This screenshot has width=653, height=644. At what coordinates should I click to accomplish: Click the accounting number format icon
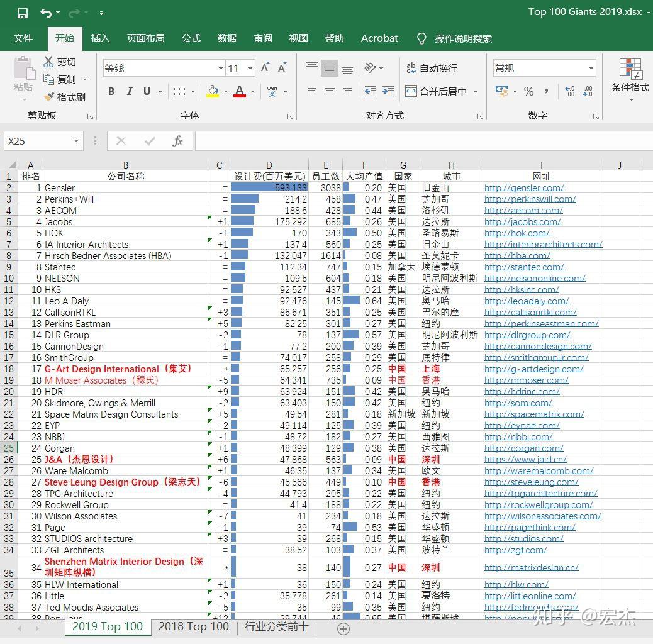point(501,91)
